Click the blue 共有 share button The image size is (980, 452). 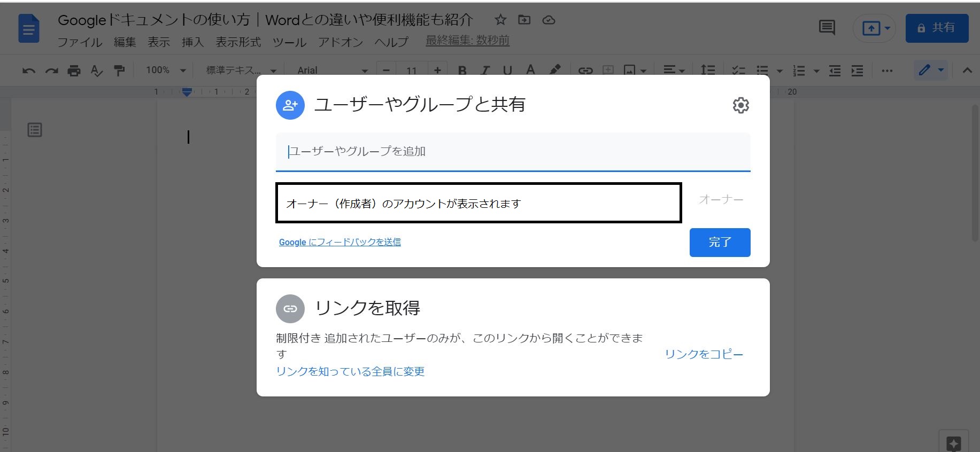point(937,28)
